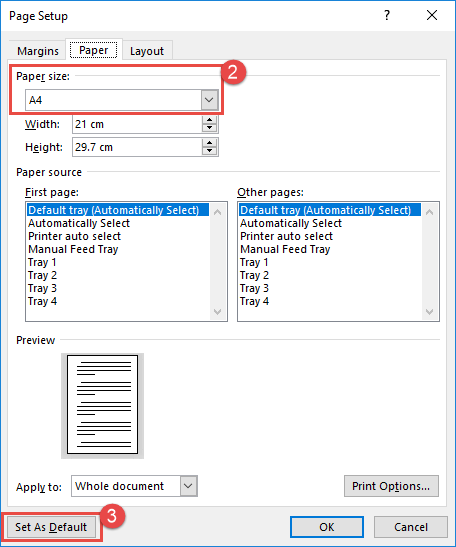
Task: Click the Other pages list's scroll down arrow
Action: click(429, 312)
